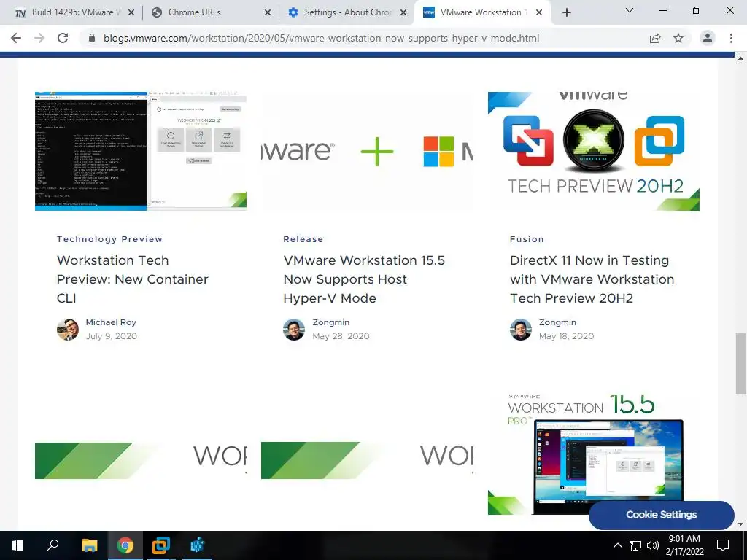The width and height of the screenshot is (747, 560).
Task: Open the volume control tray icon
Action: (x=653, y=545)
